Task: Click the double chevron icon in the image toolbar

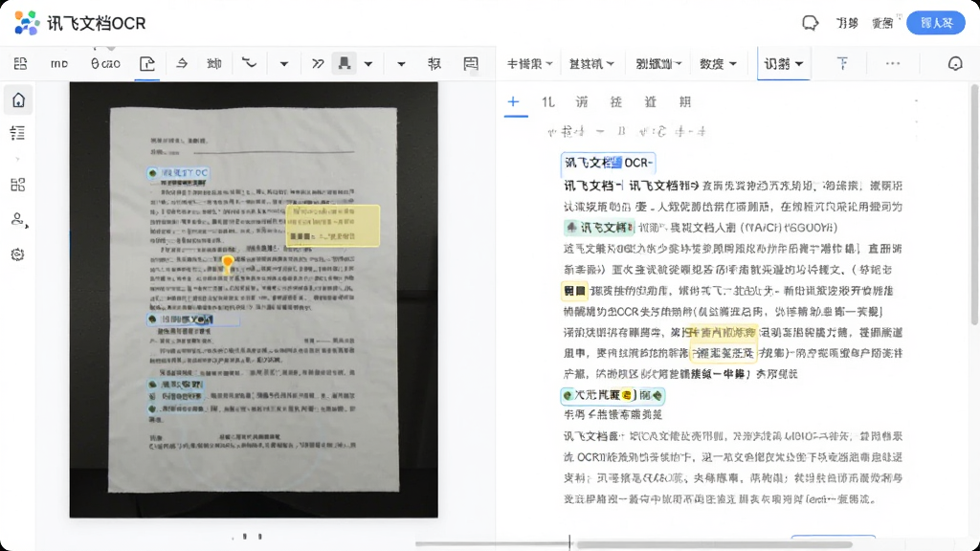Action: (x=318, y=64)
